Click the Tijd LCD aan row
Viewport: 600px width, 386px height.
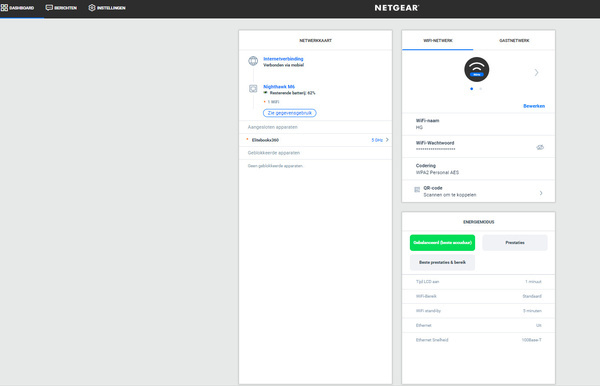click(478, 282)
